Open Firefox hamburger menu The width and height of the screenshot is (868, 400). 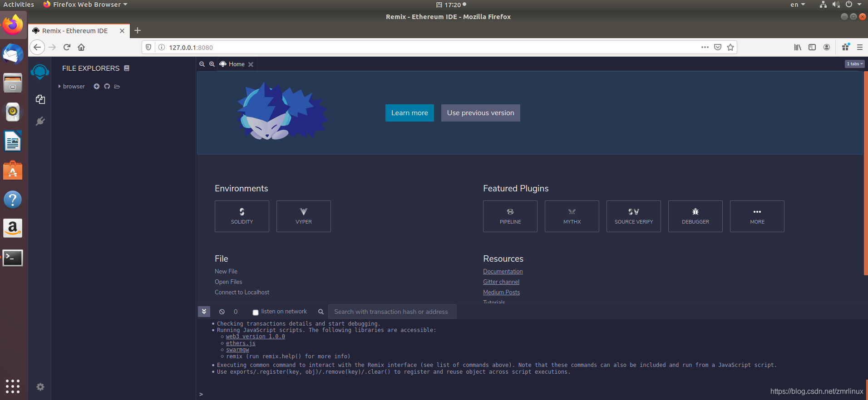tap(860, 47)
